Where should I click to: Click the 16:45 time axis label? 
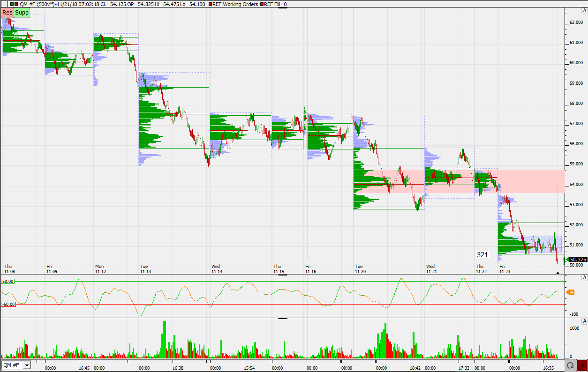pos(84,368)
